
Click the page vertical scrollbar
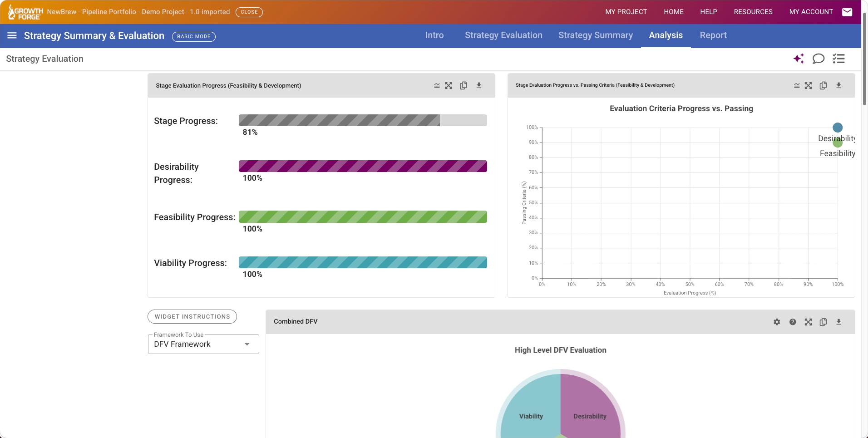[x=864, y=59]
